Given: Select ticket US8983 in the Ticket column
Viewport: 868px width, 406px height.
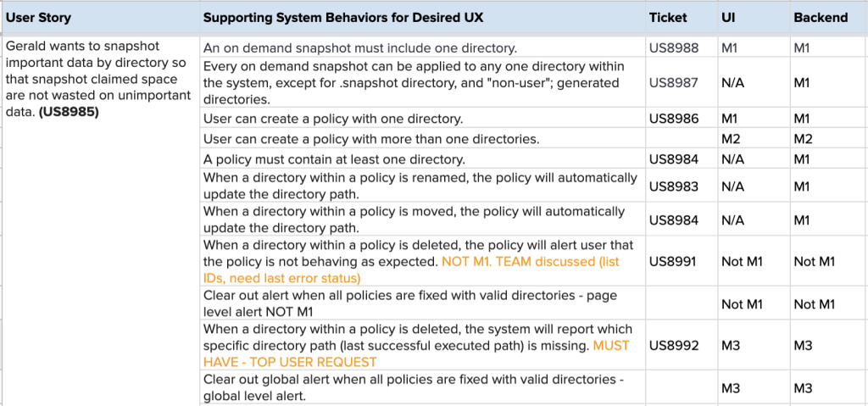Looking at the screenshot, I should 674,186.
